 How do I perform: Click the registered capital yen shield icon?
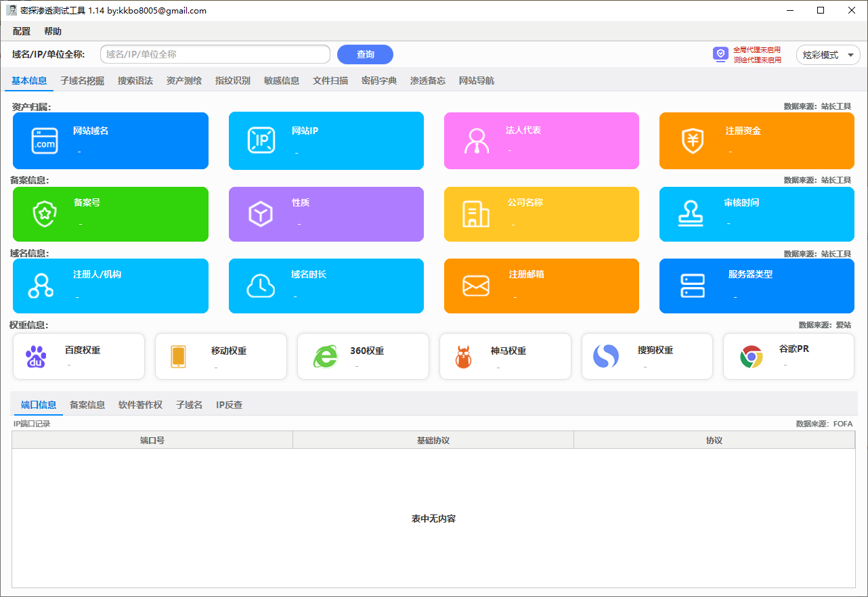pos(693,141)
